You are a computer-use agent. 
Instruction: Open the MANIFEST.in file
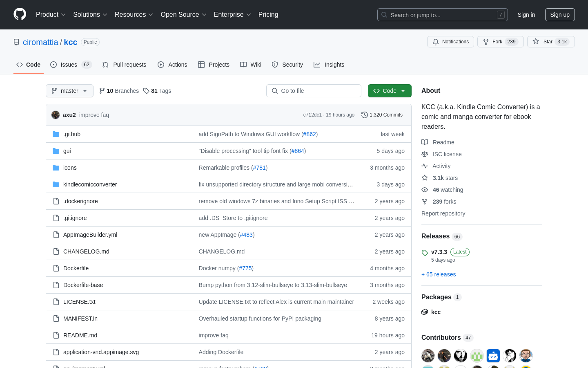[80, 319]
